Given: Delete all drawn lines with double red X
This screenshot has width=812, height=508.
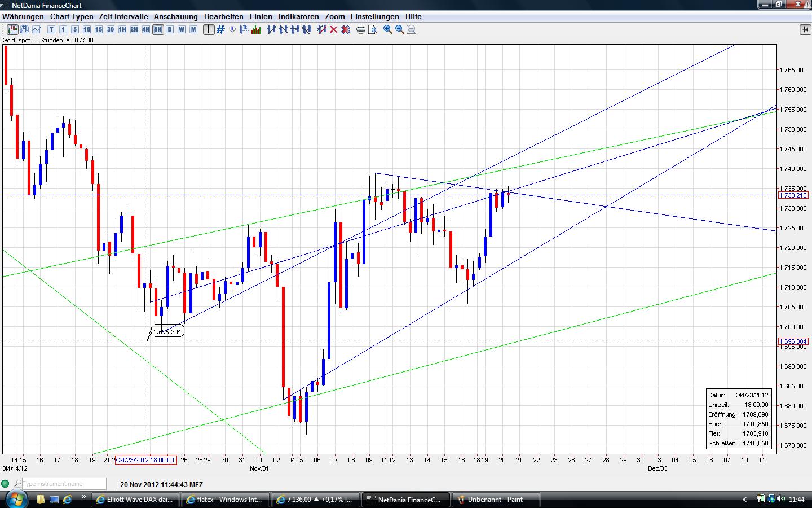Looking at the screenshot, I should pyautogui.click(x=345, y=30).
